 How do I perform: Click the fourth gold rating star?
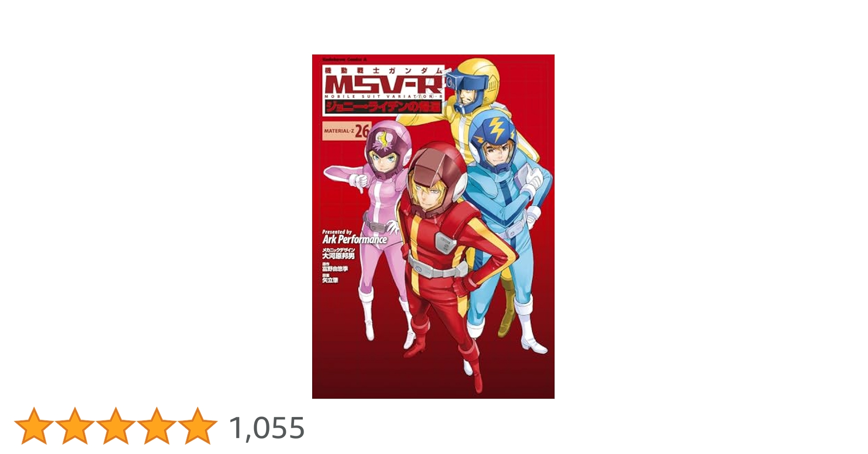[156, 426]
